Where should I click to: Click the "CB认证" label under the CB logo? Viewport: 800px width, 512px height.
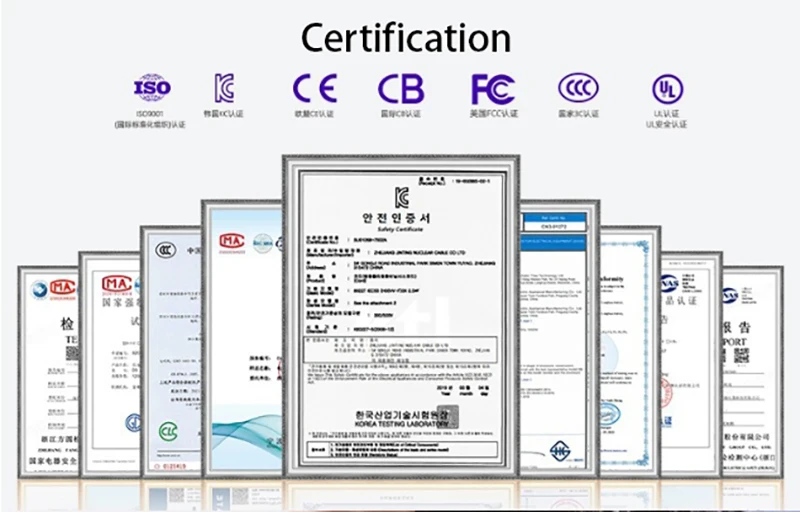pos(401,114)
